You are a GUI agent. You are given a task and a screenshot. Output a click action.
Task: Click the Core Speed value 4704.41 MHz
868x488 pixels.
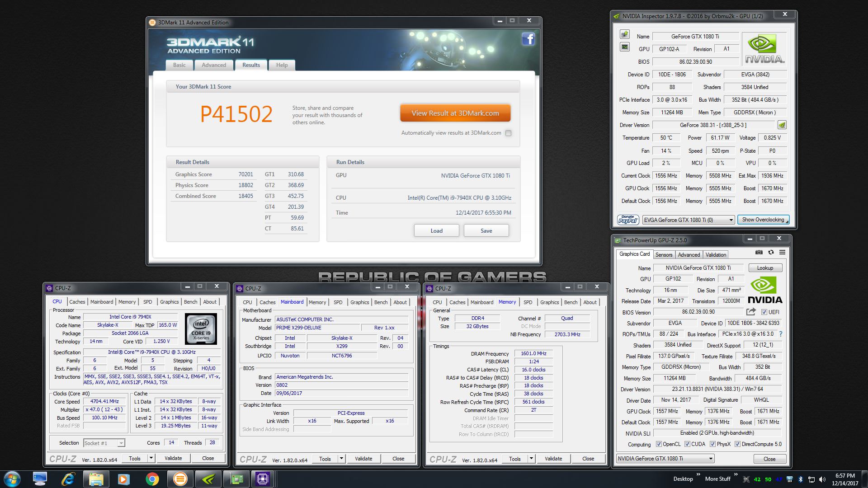pyautogui.click(x=104, y=401)
